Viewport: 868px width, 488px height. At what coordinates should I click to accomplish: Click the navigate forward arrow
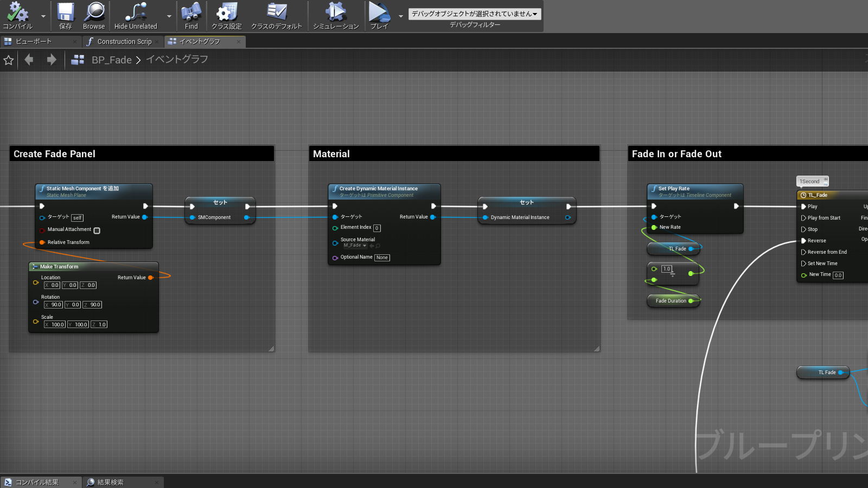click(52, 60)
